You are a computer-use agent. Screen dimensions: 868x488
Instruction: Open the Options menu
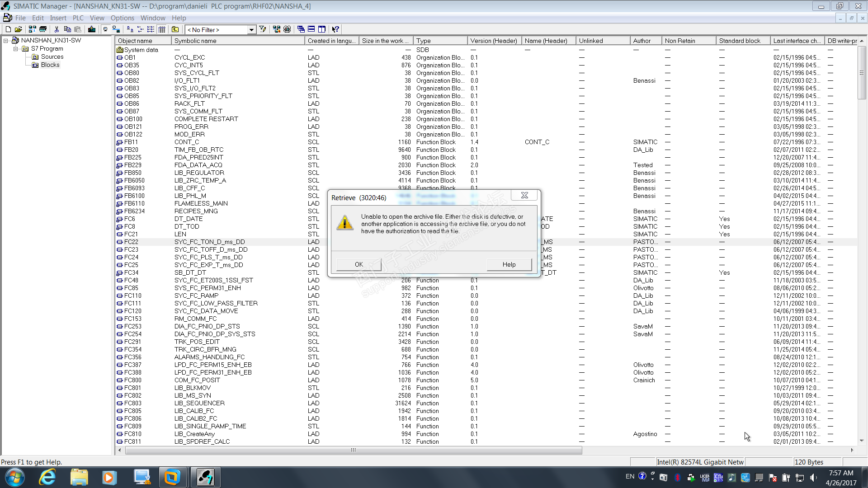click(x=122, y=18)
